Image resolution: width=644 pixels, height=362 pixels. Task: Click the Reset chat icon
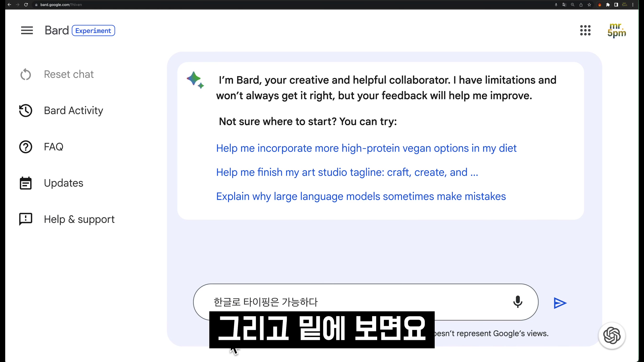pos(25,74)
